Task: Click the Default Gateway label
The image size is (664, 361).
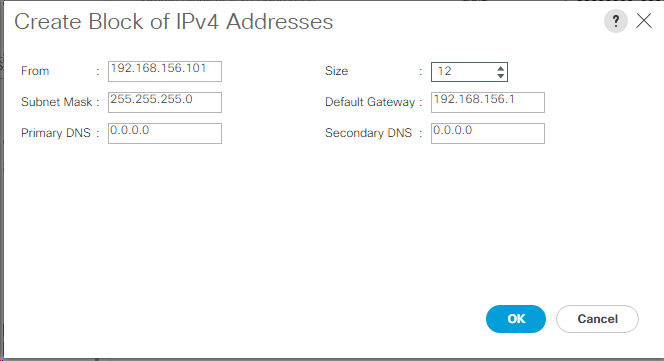Action: (370, 102)
